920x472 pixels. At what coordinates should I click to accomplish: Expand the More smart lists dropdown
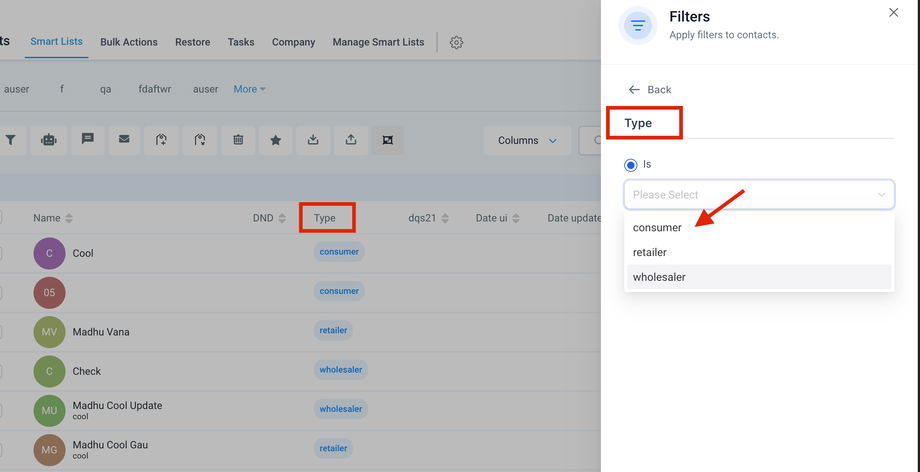coord(249,89)
